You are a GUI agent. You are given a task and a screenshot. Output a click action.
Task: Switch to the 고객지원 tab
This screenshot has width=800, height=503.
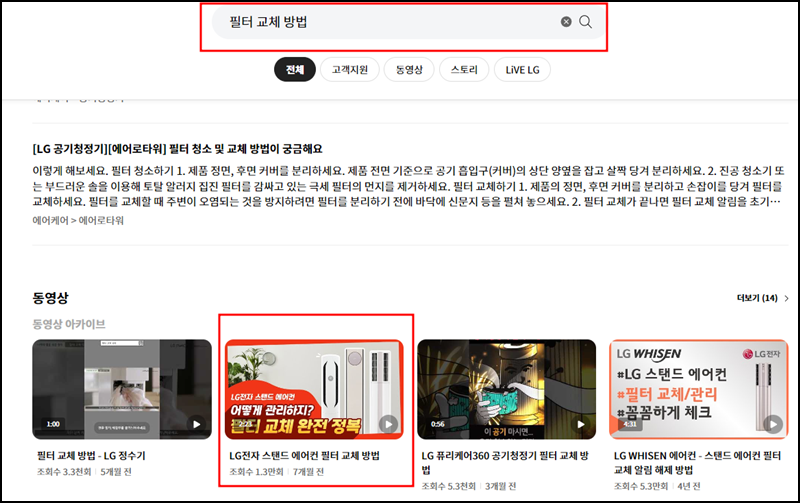pos(349,69)
